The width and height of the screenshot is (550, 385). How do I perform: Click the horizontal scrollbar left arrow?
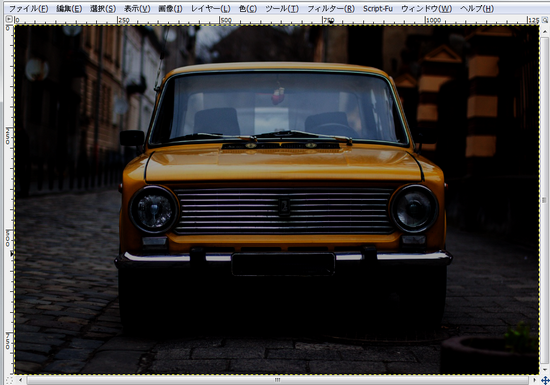[21, 380]
